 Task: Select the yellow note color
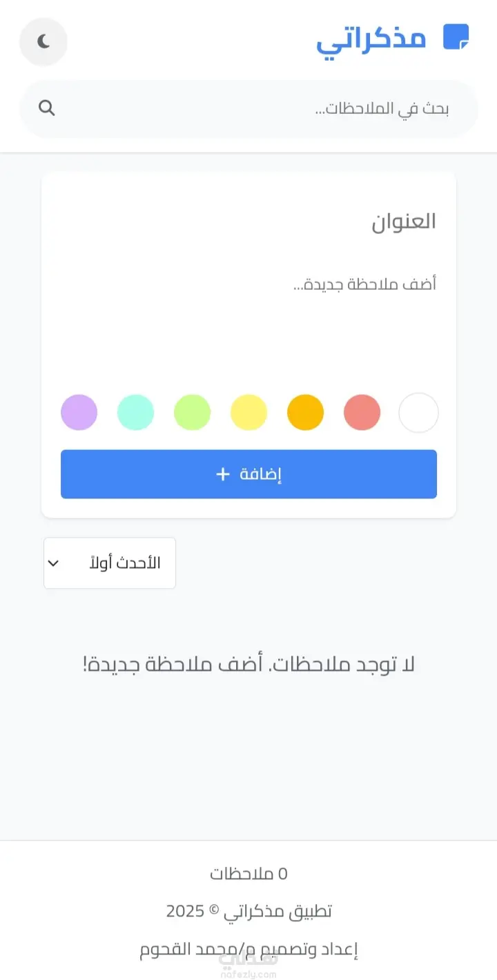click(248, 413)
